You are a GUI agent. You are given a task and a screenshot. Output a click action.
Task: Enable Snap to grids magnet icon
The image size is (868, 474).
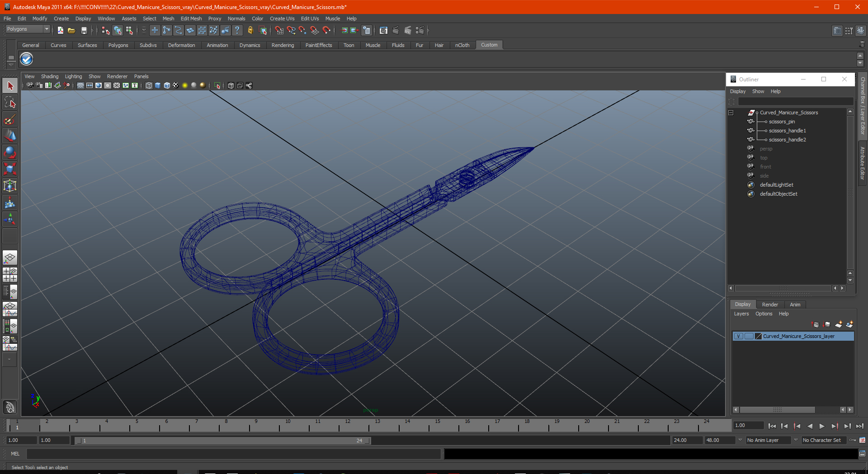(x=279, y=30)
